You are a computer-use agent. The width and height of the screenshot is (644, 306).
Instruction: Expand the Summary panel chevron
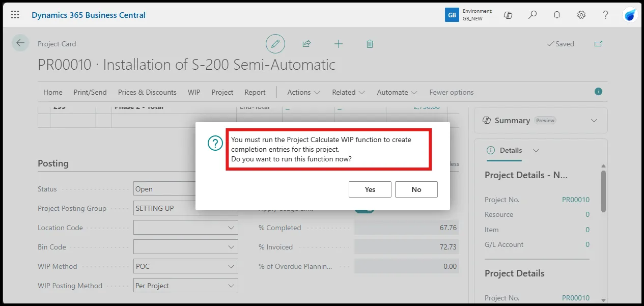tap(594, 121)
